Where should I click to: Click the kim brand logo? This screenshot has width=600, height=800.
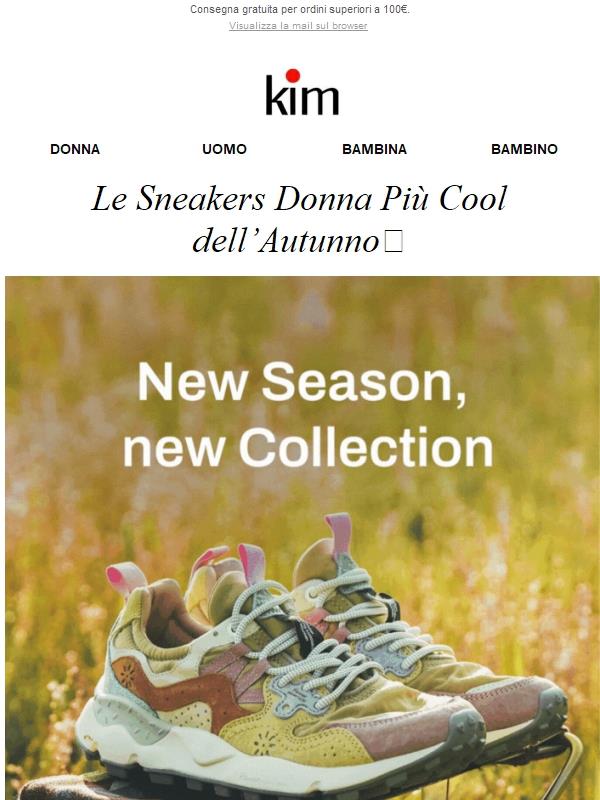coord(302,92)
